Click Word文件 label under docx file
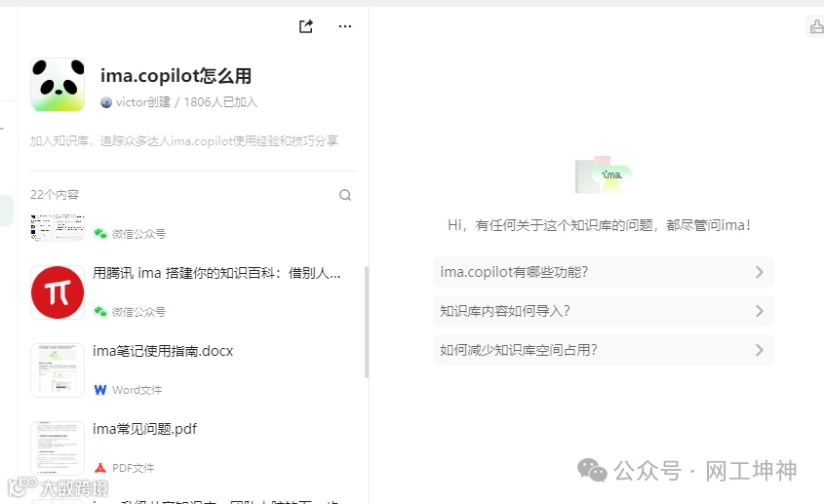 [x=137, y=390]
